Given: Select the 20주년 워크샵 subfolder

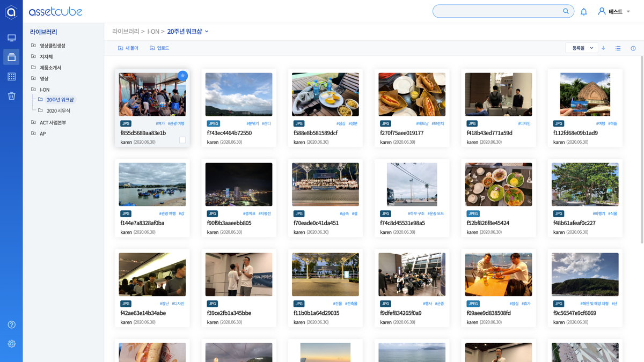Looking at the screenshot, I should click(x=60, y=100).
